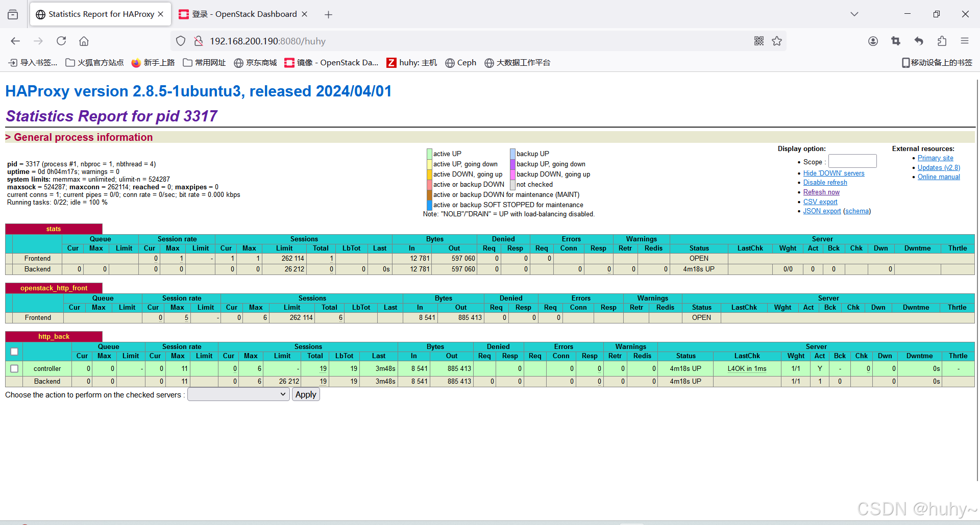
Task: Open the 大数据工作平台 bookmark
Action: coord(518,62)
